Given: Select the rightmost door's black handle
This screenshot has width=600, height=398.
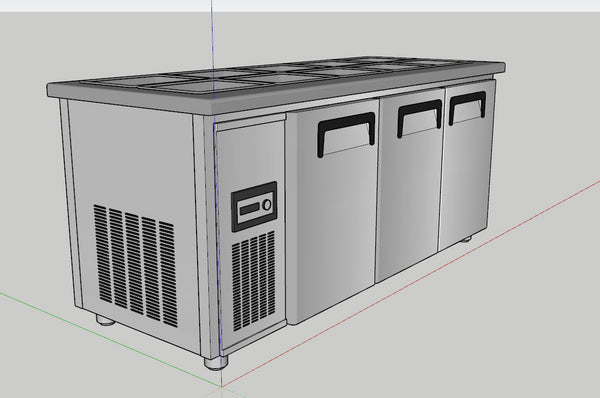Looking at the screenshot, I should click(x=467, y=107).
